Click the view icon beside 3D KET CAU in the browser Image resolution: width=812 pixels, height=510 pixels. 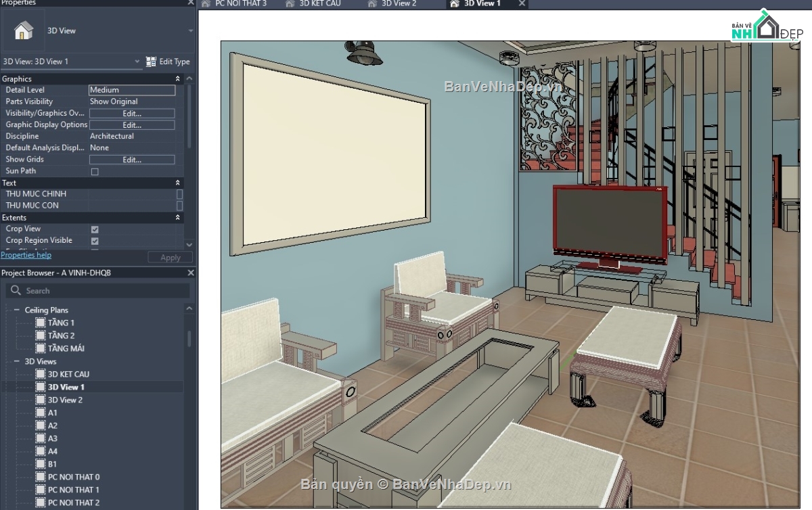[41, 374]
